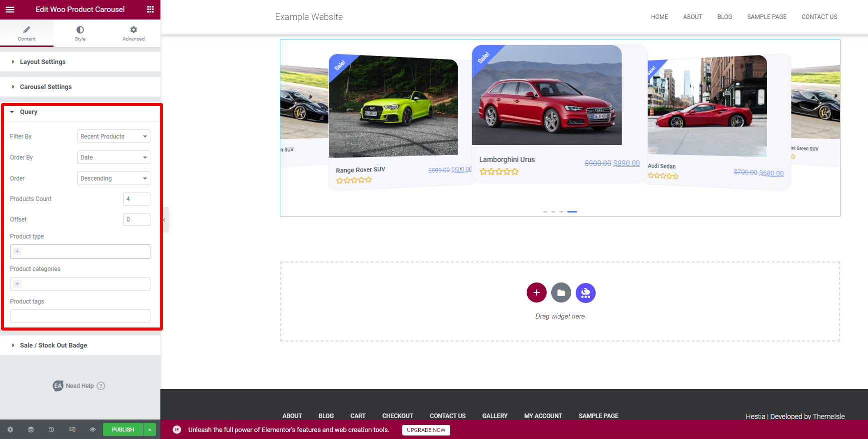Screen dimensions: 868x439
Task: Click the $680.00 sale price
Action: [772, 173]
